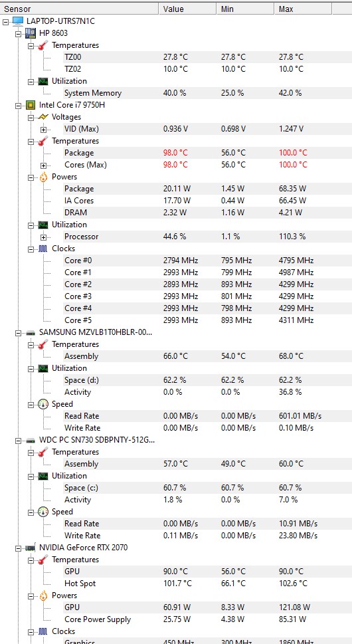
Task: Click the SAMSUNG drive icon
Action: coord(31,333)
